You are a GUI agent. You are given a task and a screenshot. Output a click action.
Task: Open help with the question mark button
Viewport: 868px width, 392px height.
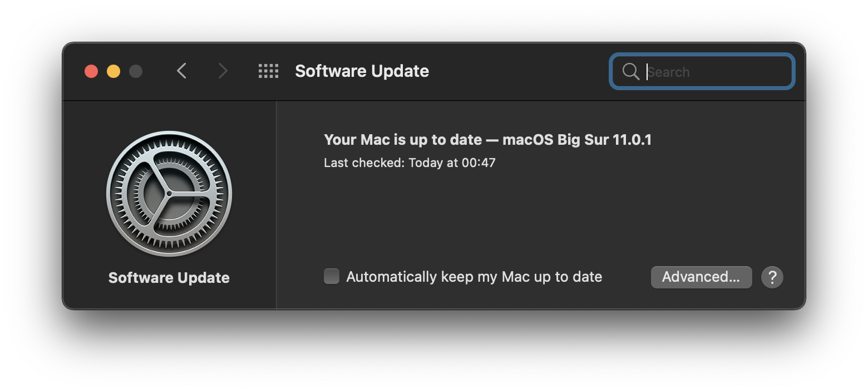772,277
